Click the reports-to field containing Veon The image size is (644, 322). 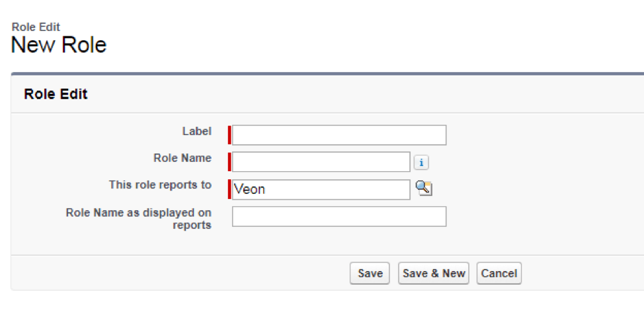tap(321, 189)
